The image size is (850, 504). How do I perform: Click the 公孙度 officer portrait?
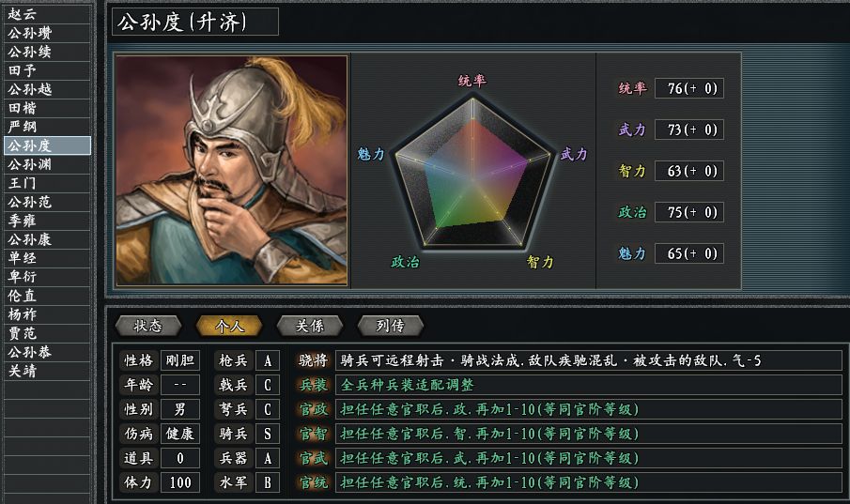(x=231, y=169)
